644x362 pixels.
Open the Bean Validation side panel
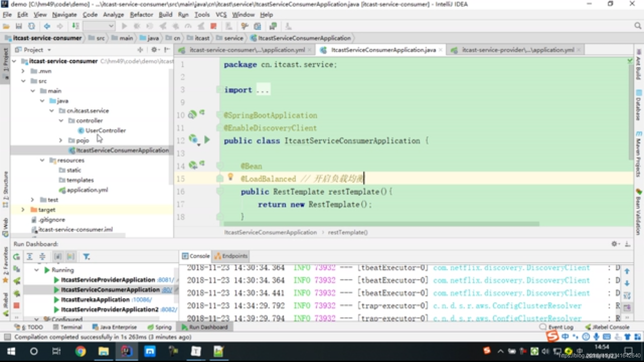(638, 212)
